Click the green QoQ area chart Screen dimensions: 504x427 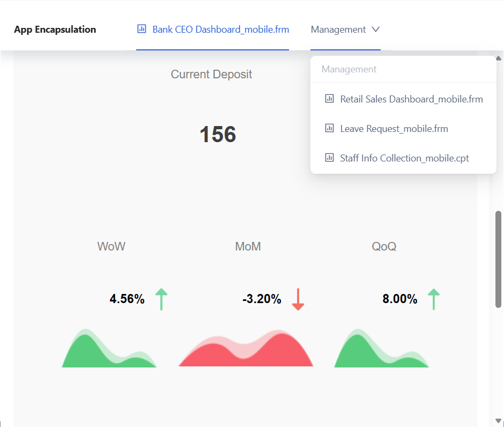coord(382,348)
